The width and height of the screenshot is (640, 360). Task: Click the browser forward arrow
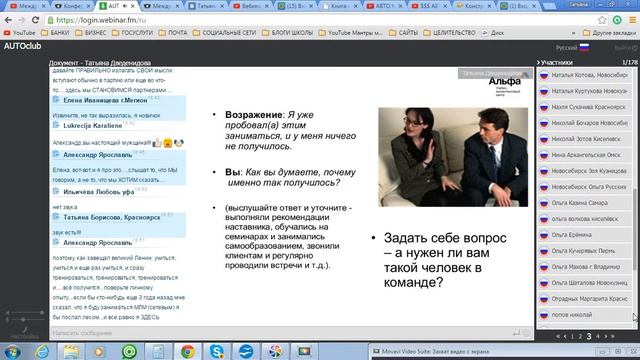pos(22,20)
